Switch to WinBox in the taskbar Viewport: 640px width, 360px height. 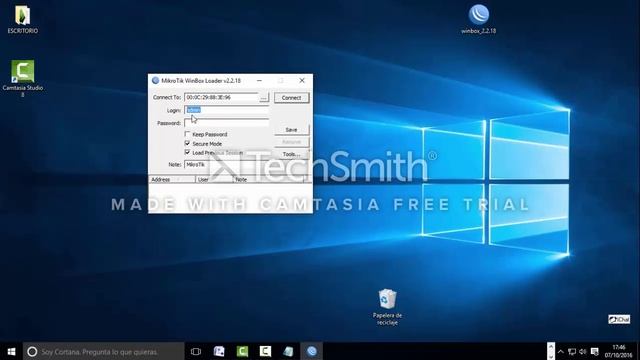click(311, 351)
